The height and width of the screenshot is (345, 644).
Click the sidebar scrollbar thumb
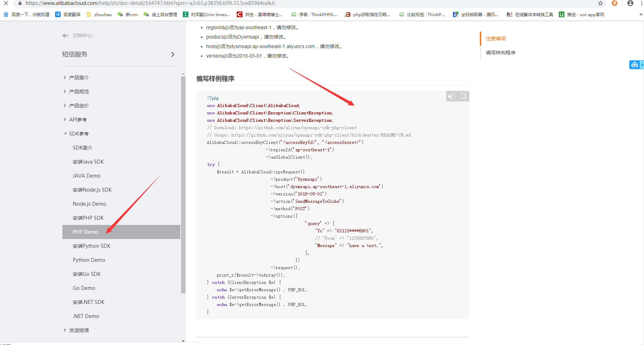coord(183,185)
